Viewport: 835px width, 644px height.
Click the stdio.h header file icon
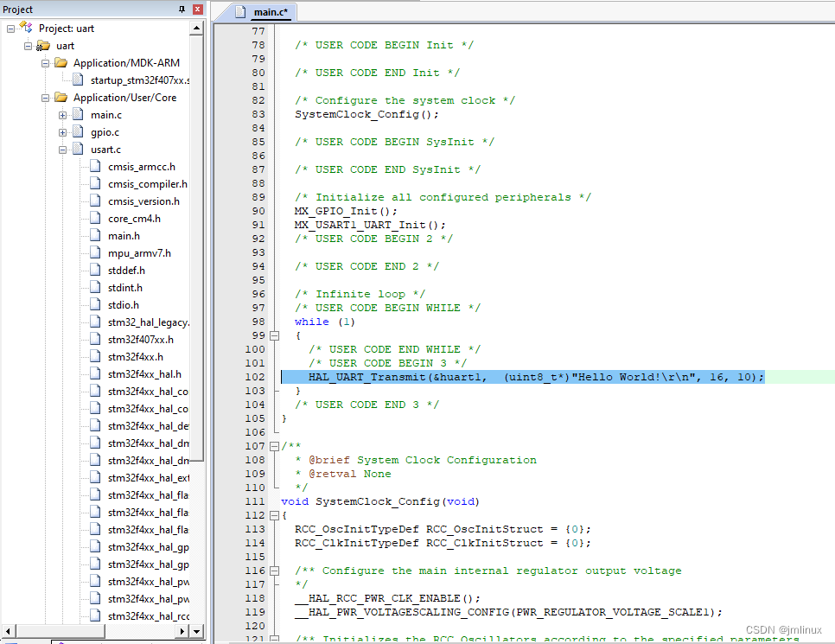point(95,304)
